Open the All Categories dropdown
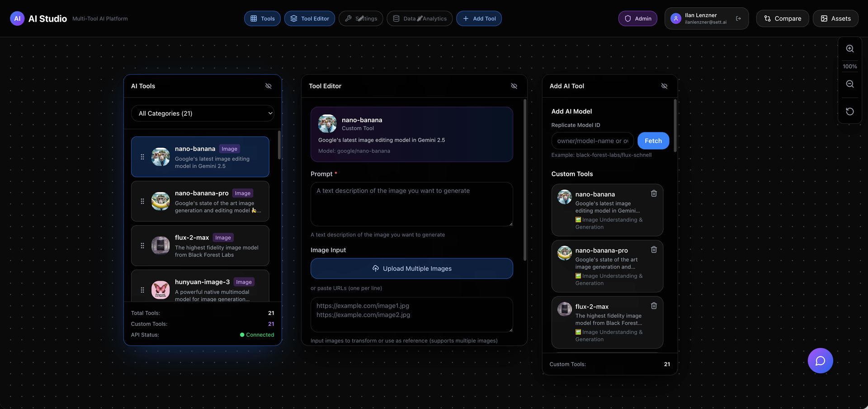This screenshot has width=868, height=409. point(203,113)
